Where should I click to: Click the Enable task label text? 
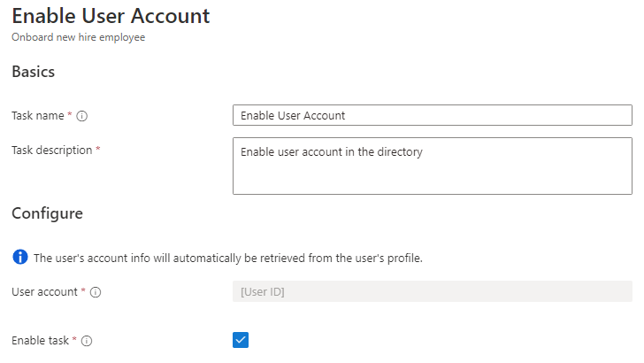(x=40, y=340)
